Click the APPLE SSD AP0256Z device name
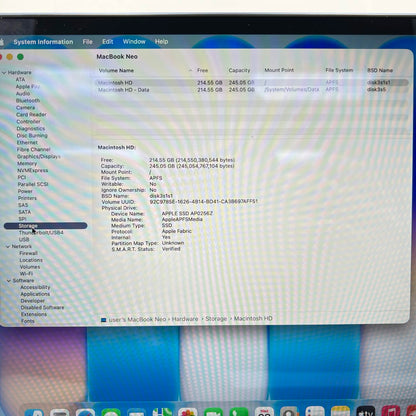The height and width of the screenshot is (416, 416). (x=187, y=213)
